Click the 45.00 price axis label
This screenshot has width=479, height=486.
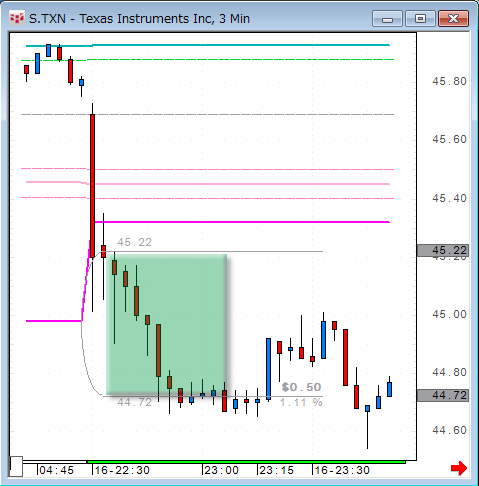(449, 314)
